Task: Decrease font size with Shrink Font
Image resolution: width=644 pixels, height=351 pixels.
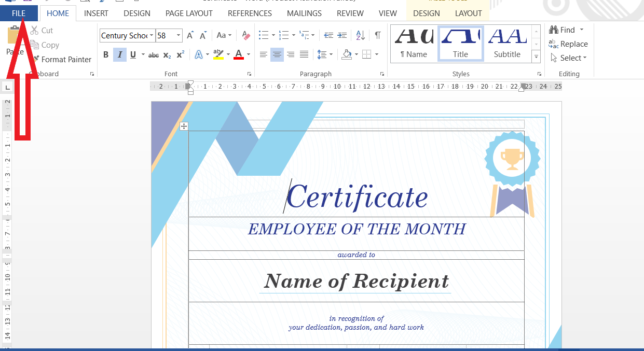Action: click(x=203, y=35)
